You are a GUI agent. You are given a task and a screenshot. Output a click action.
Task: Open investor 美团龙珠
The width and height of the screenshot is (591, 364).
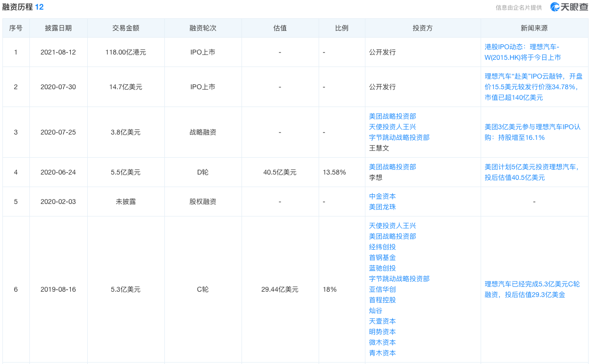pyautogui.click(x=382, y=207)
